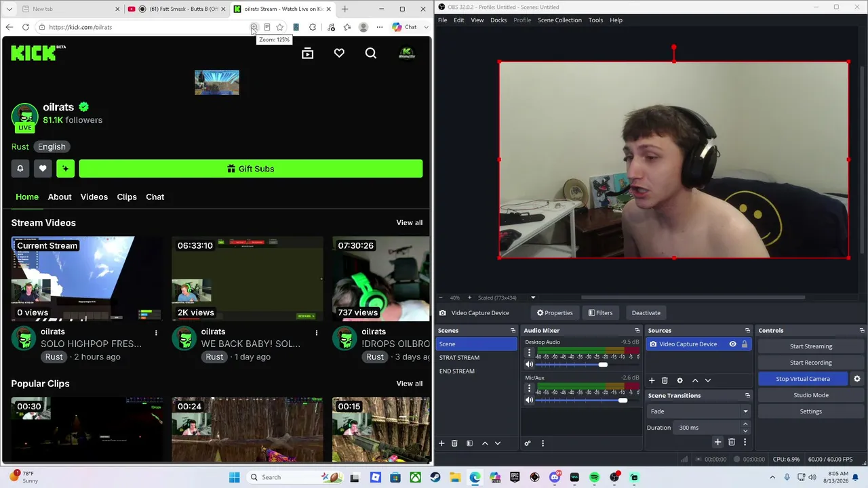Image resolution: width=868 pixels, height=488 pixels.
Task: Click the browser zoom indicator icon
Action: point(254,27)
